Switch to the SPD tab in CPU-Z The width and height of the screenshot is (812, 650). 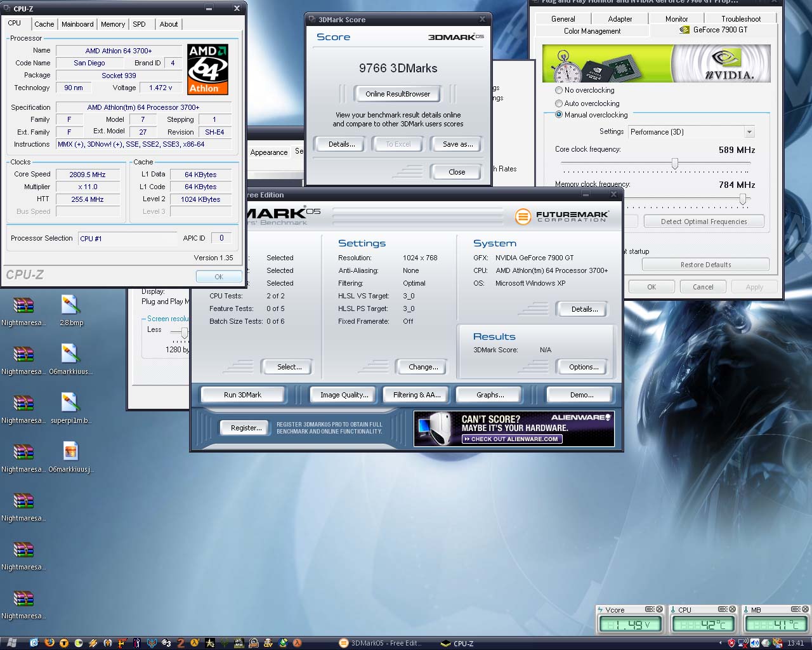pos(140,24)
